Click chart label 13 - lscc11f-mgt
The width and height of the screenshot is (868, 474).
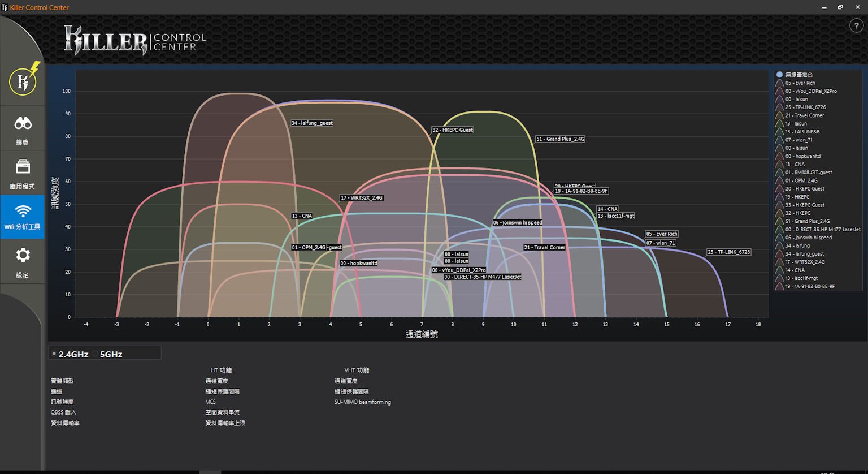tap(616, 216)
